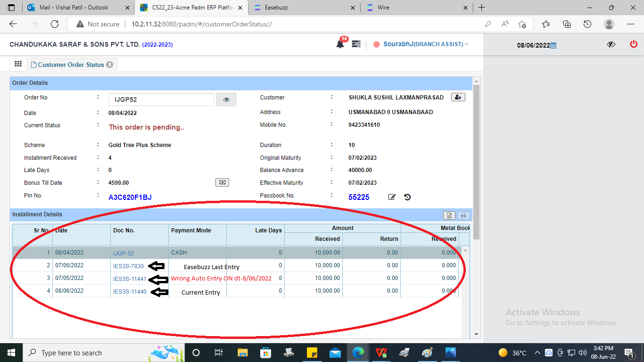Go back to the previous browser page
This screenshot has height=362, width=644.
13,24
